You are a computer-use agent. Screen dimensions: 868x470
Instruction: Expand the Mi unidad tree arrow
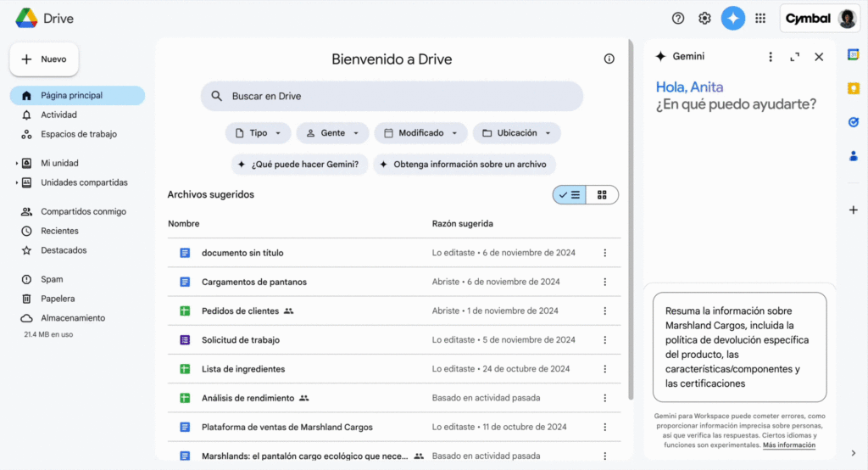pyautogui.click(x=17, y=164)
